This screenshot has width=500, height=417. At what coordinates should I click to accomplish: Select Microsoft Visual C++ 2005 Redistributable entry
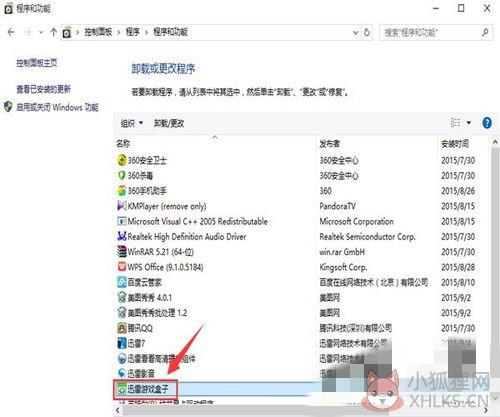pyautogui.click(x=197, y=221)
